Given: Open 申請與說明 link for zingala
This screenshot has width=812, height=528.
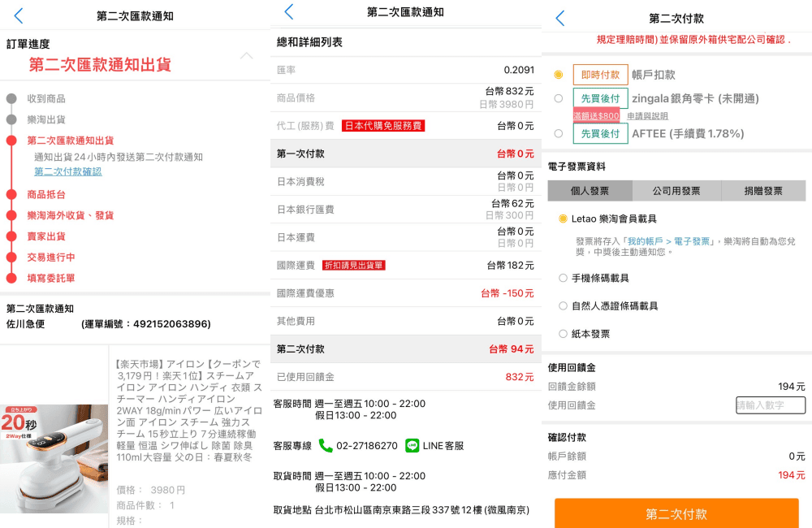Looking at the screenshot, I should pyautogui.click(x=647, y=116).
